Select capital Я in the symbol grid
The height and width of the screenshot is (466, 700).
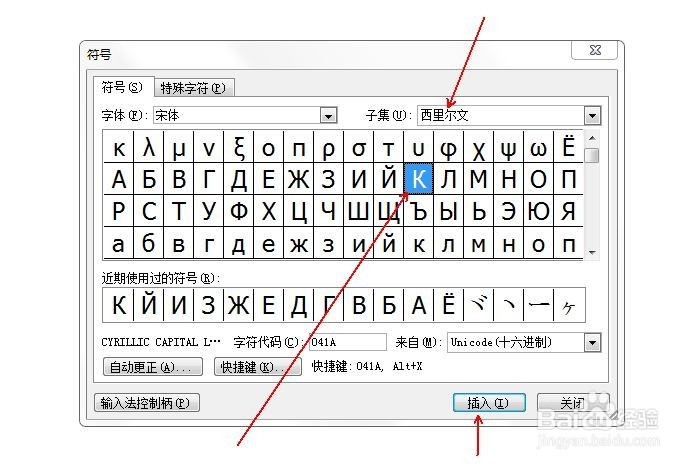tap(568, 211)
